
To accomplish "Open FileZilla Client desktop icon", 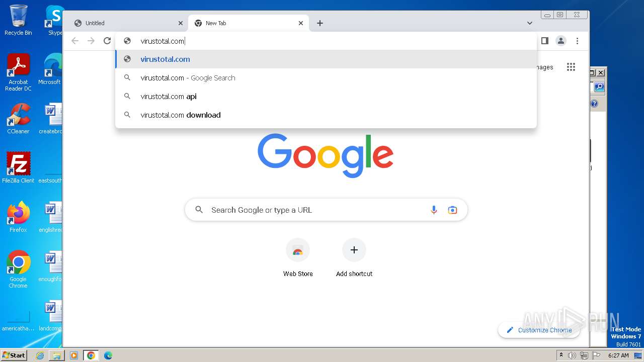I will 18,168.
